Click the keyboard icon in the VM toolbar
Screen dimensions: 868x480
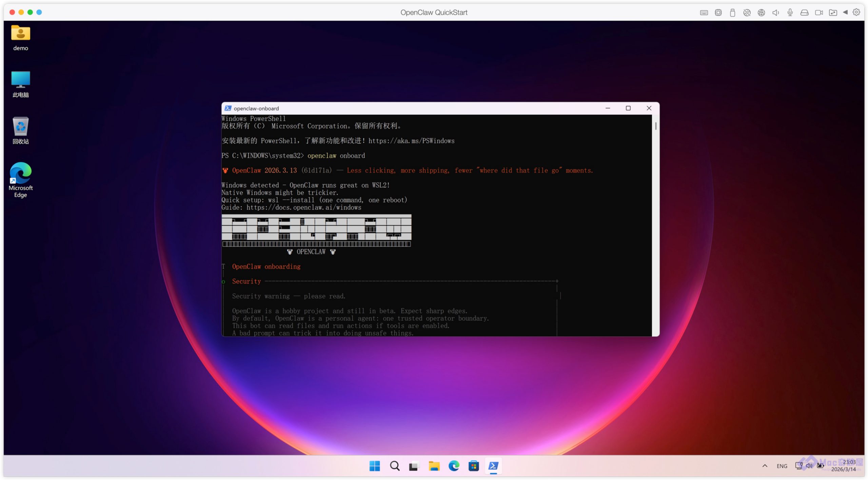[x=704, y=13]
